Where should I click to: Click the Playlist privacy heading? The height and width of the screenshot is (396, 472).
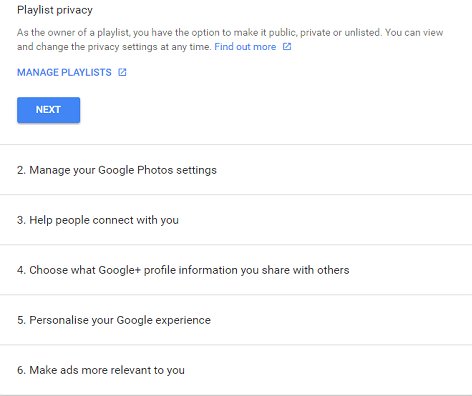point(55,10)
